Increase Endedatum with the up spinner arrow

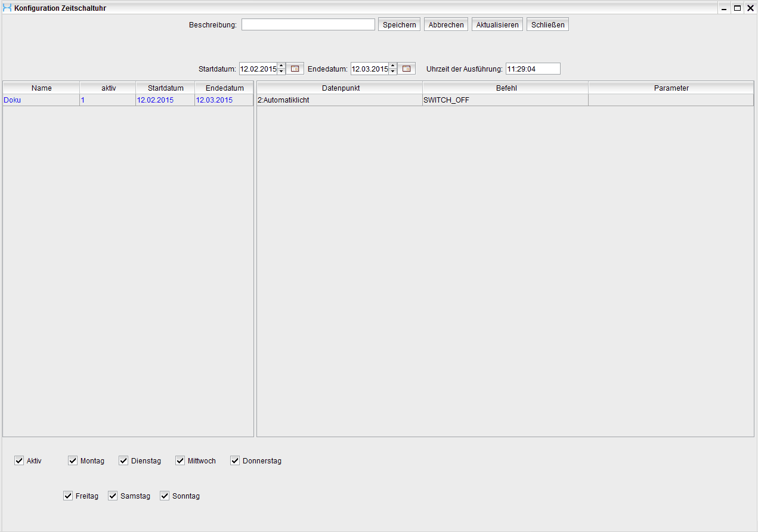(392, 66)
